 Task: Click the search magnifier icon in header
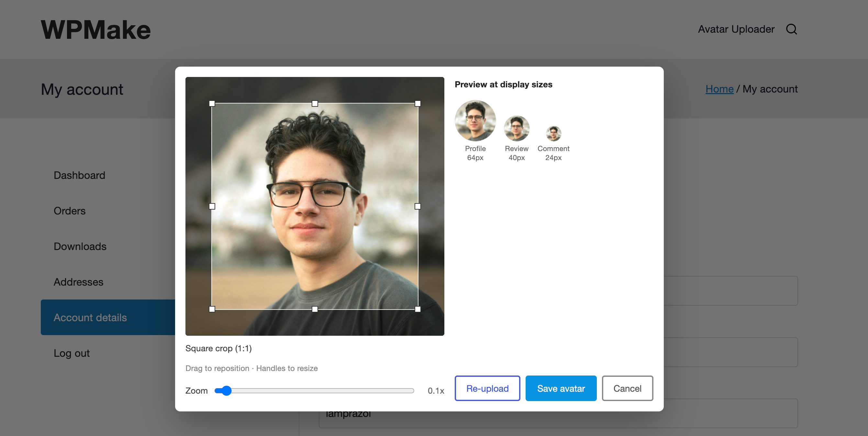point(791,29)
